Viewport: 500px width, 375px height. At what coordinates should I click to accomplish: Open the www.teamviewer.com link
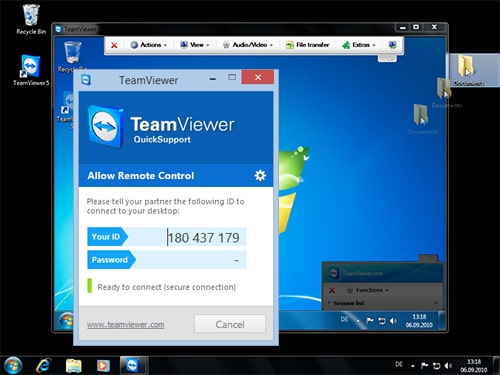(x=125, y=325)
